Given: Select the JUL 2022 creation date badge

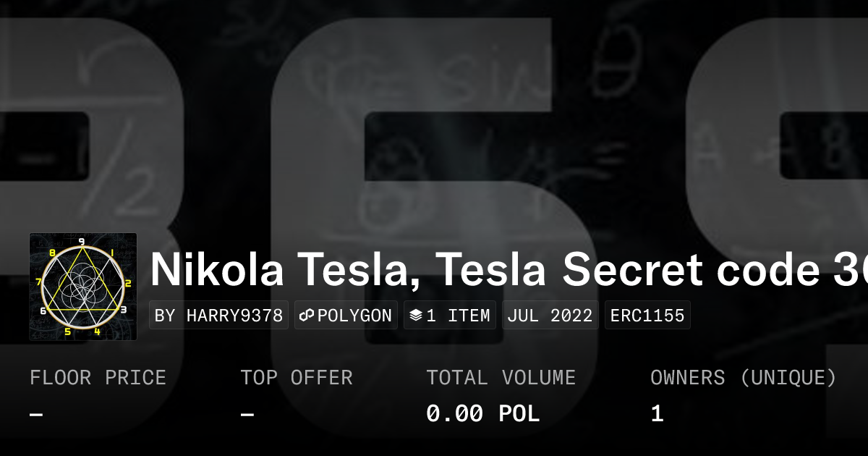Looking at the screenshot, I should pos(550,316).
